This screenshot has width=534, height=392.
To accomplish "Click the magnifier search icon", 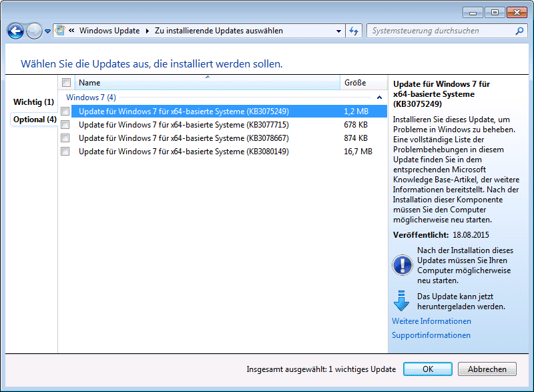I will pos(520,31).
